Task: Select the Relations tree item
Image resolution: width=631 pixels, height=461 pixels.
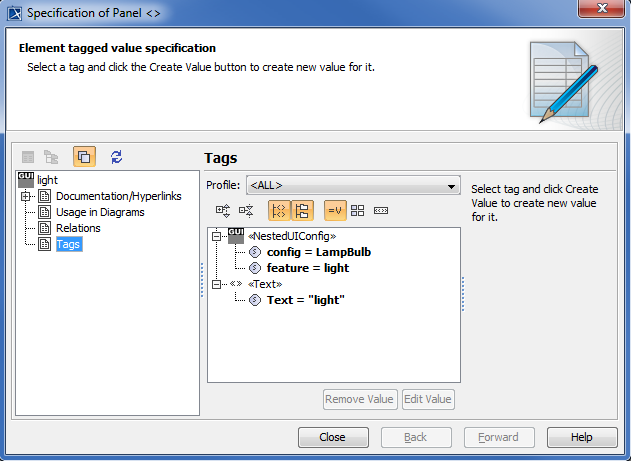Action: click(78, 228)
